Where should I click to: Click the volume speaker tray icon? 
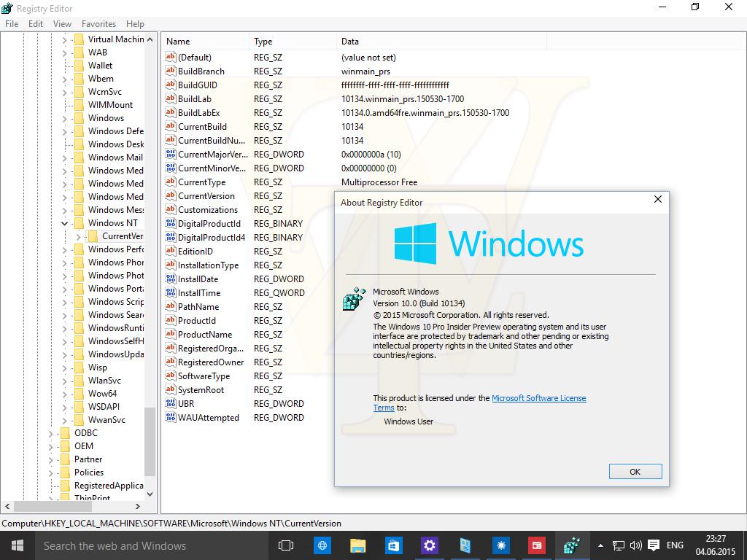pos(635,545)
